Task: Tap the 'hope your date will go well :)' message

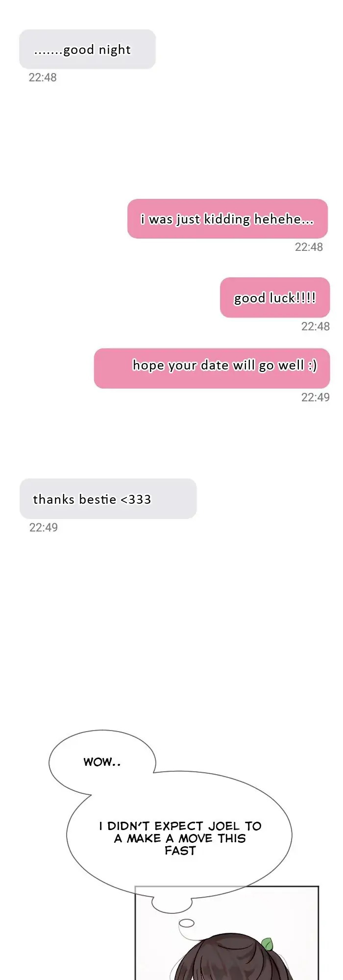Action: tap(212, 368)
